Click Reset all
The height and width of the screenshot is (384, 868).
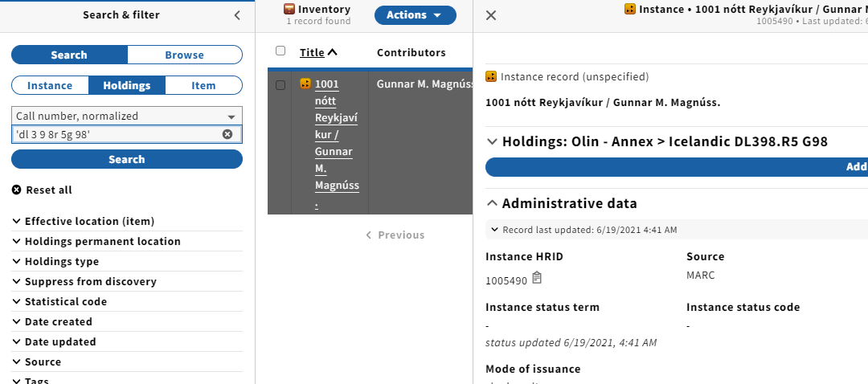pyautogui.click(x=42, y=190)
